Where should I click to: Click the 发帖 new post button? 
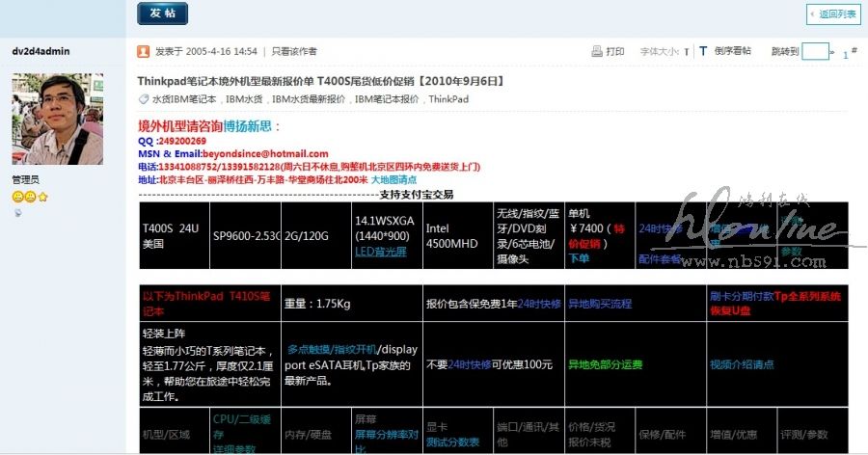point(162,13)
